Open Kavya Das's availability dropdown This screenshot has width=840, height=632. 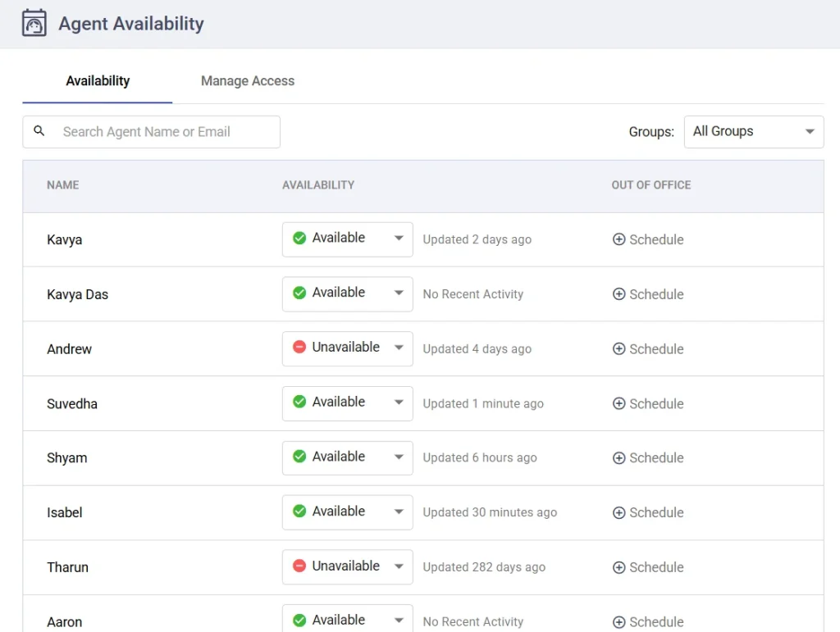pos(348,293)
